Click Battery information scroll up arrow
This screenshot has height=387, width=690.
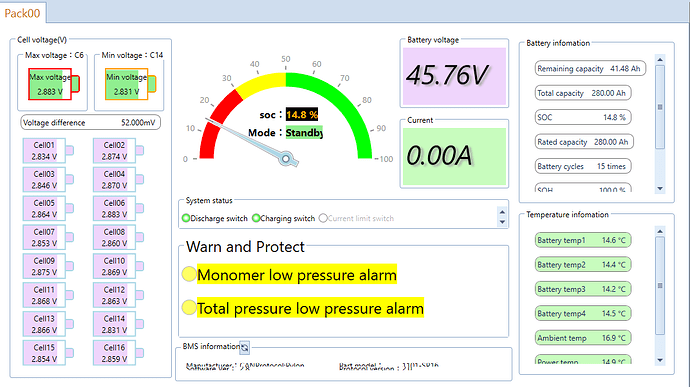click(660, 59)
